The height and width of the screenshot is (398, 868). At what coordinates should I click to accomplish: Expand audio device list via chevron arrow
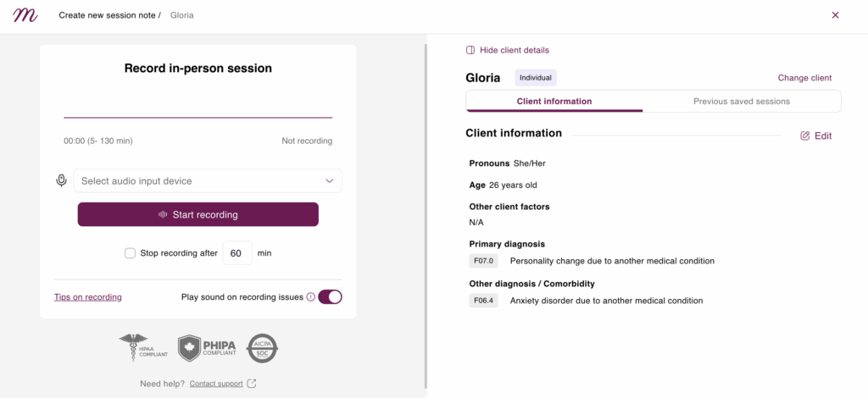[330, 180]
